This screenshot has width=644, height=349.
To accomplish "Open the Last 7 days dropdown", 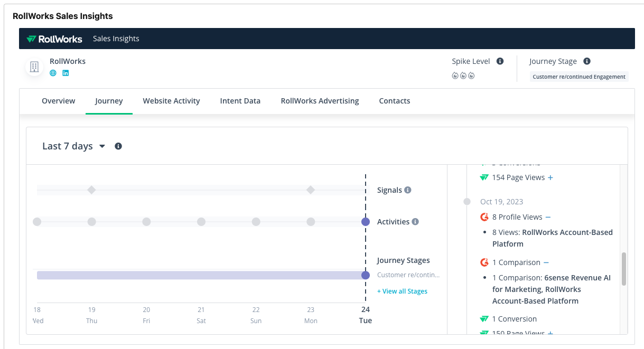I will tap(74, 146).
